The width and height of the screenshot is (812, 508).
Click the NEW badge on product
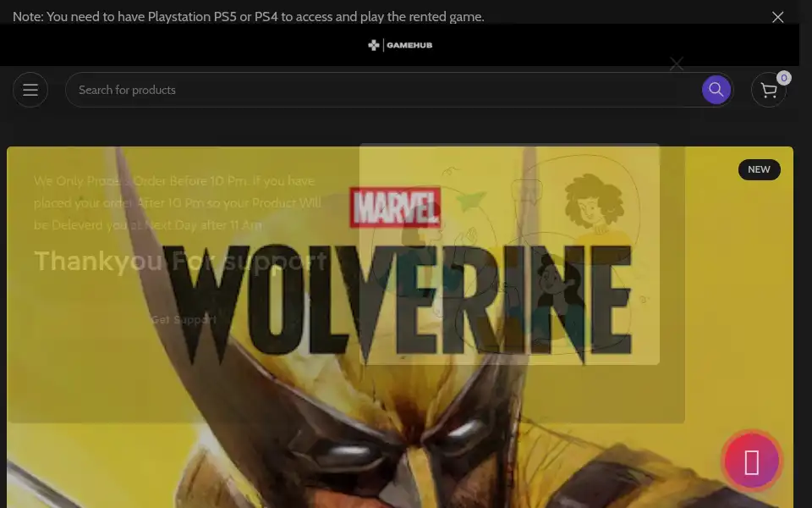click(759, 169)
